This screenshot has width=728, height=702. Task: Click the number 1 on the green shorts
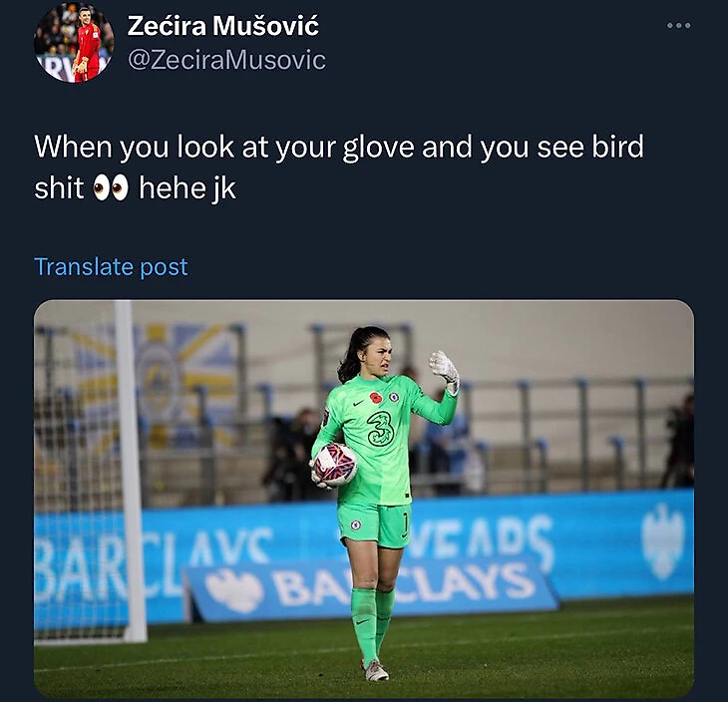pos(405,523)
